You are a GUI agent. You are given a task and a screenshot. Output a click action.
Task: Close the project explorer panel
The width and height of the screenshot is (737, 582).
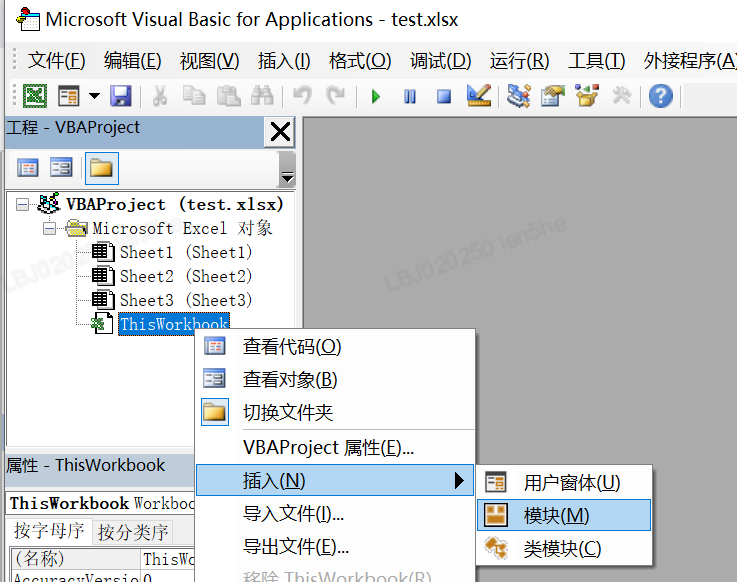click(x=280, y=132)
